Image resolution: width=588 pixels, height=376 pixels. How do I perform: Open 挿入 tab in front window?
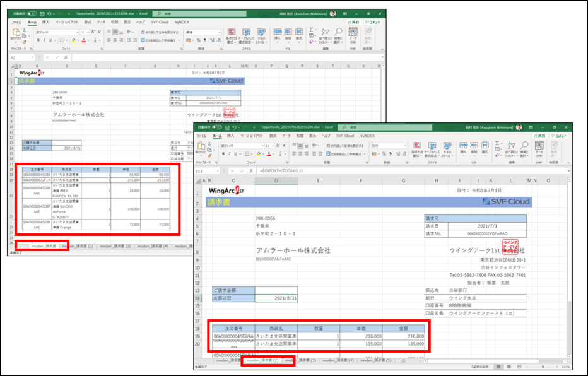[230, 136]
